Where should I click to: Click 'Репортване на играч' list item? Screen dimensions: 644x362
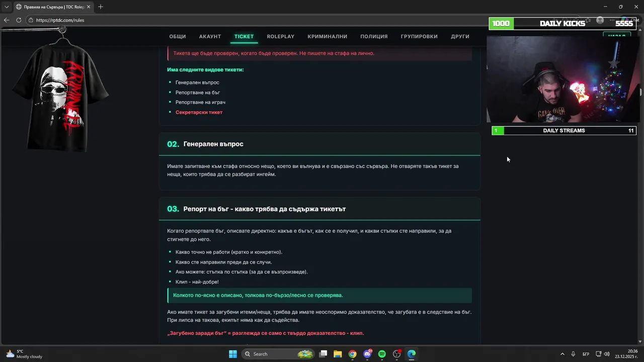[x=200, y=102]
